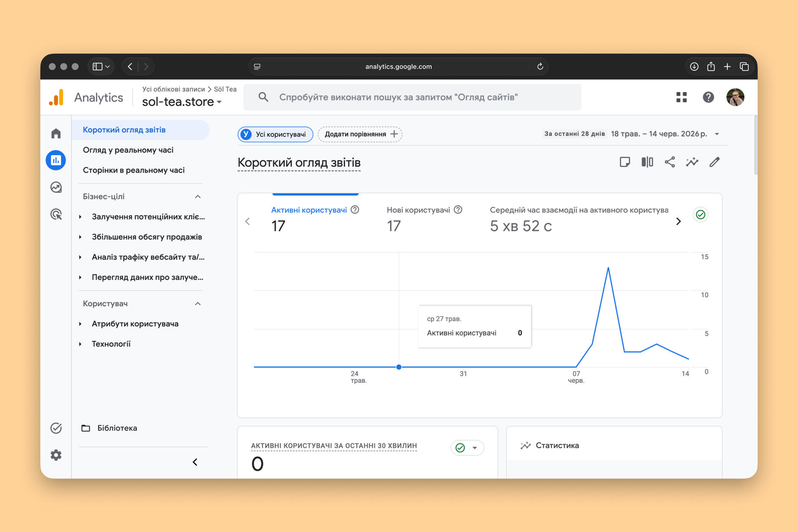Open Сторінки в реальному часі
Screen dimensions: 798x532
click(134, 170)
